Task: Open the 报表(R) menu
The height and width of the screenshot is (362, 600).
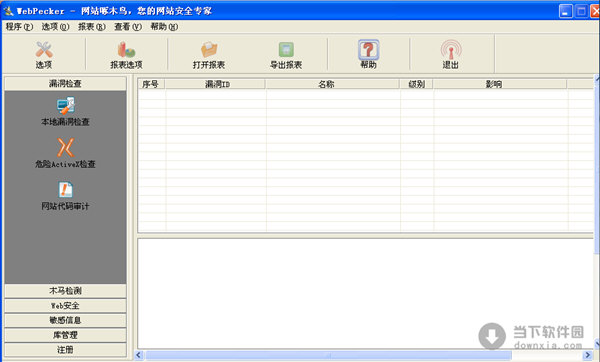Action: [x=91, y=26]
